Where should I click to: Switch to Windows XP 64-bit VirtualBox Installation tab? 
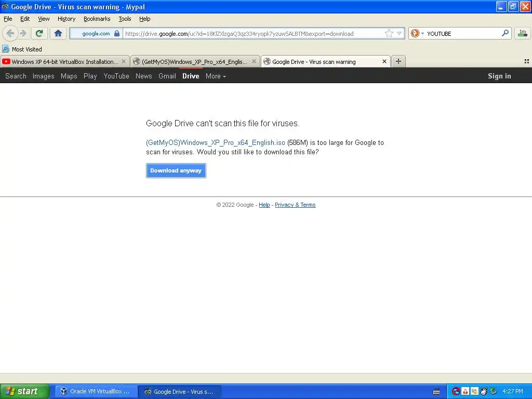[x=65, y=62]
